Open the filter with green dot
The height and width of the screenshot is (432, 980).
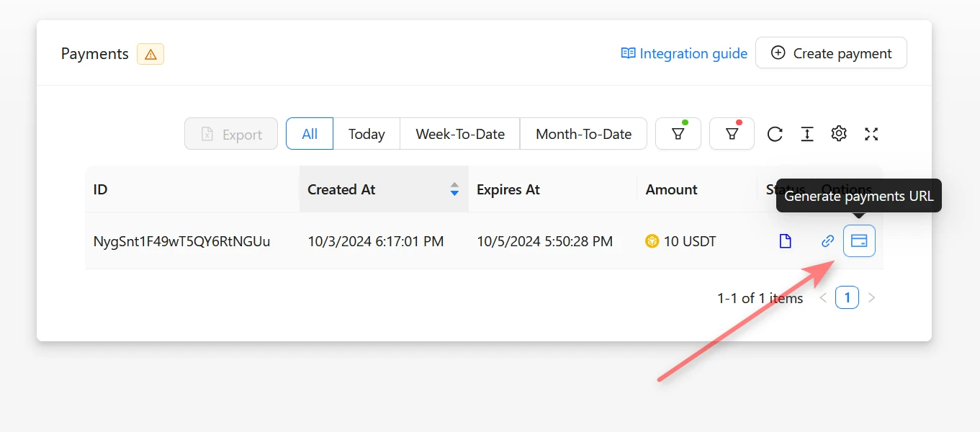pyautogui.click(x=678, y=134)
